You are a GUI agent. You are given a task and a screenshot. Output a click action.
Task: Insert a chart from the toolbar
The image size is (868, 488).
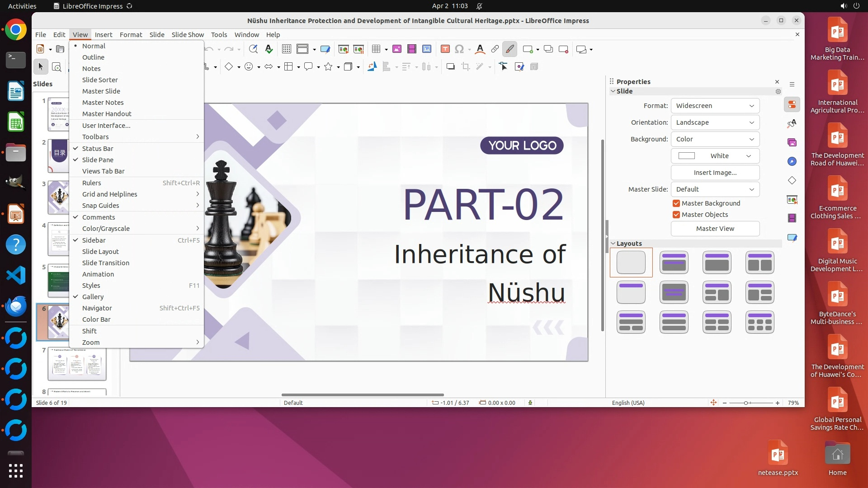pos(427,49)
